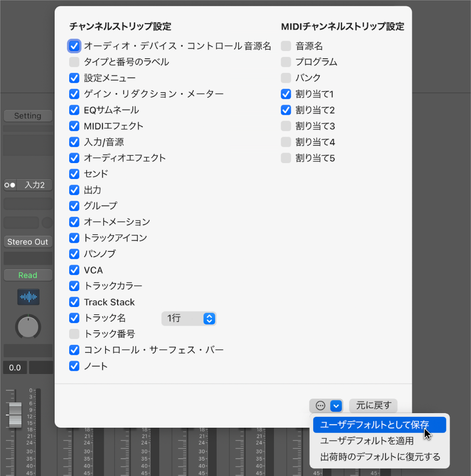
Task: Click the 元に戻す revert button
Action: 373,405
